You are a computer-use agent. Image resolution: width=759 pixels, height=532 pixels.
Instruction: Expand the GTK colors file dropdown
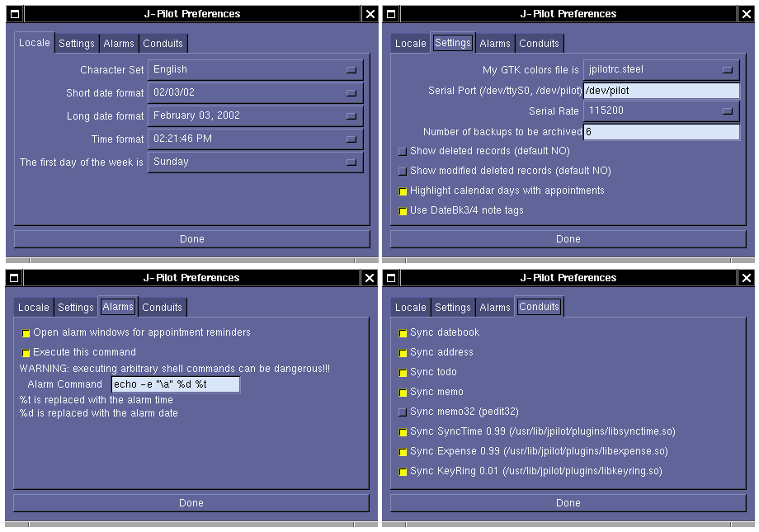tap(661, 70)
